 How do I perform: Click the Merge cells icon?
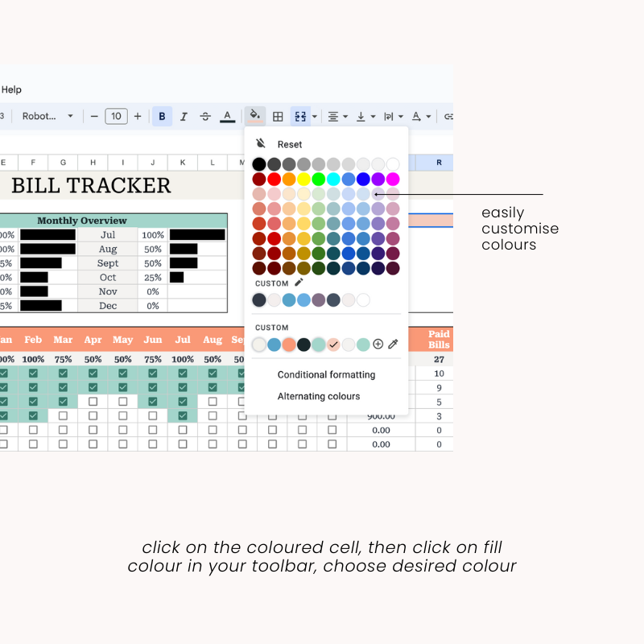299,116
